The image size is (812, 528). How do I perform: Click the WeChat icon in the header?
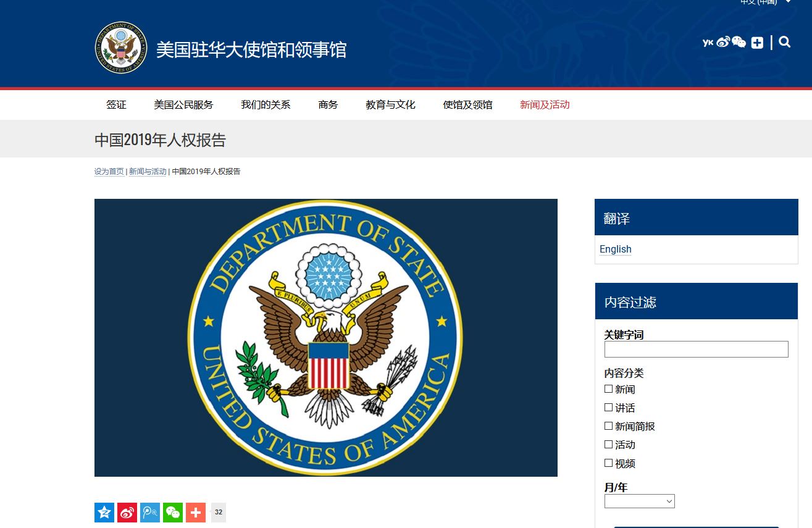point(739,42)
